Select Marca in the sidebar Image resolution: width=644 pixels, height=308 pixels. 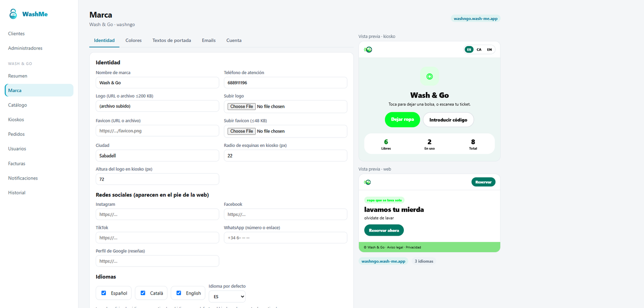coord(39,90)
